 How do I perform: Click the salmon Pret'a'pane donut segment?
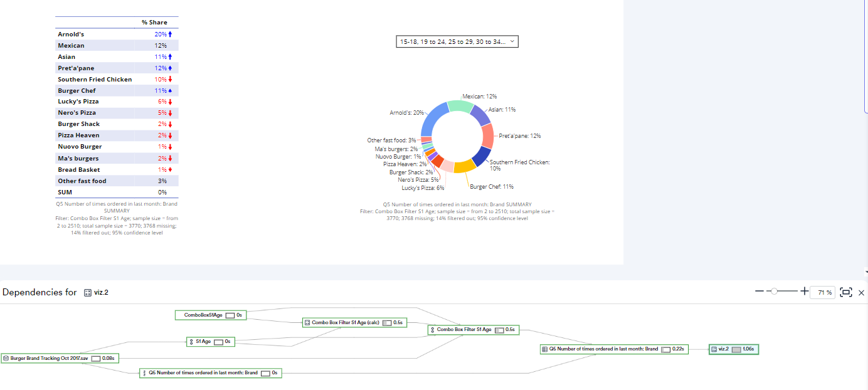point(487,135)
